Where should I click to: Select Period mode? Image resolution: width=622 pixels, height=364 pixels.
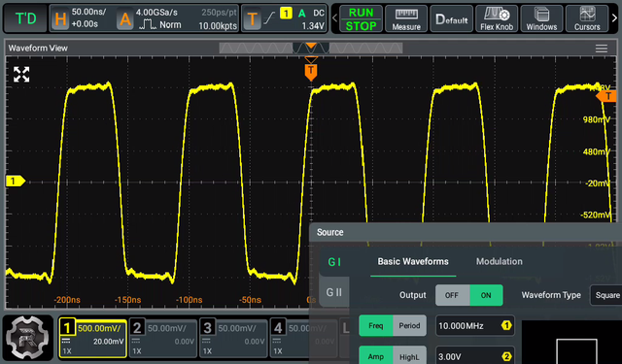click(x=409, y=325)
